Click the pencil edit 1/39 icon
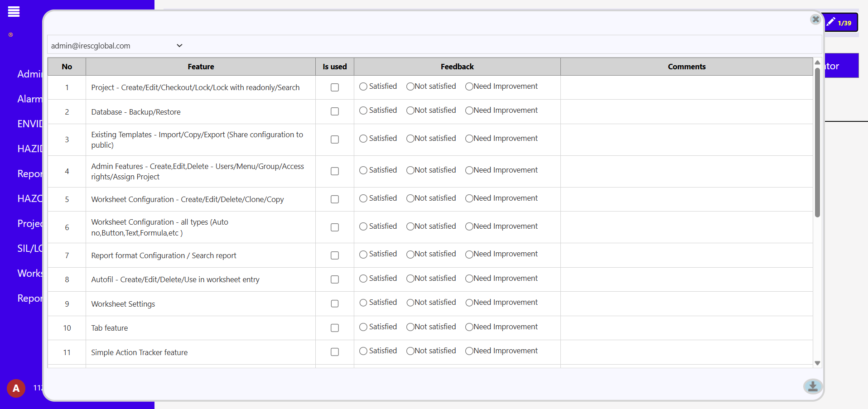The width and height of the screenshot is (868, 409). coord(840,23)
